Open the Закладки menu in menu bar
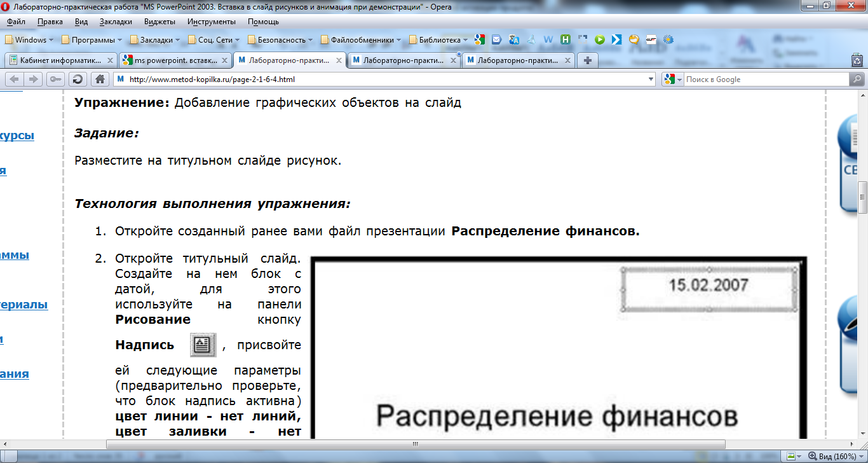This screenshot has height=463, width=868. [116, 22]
